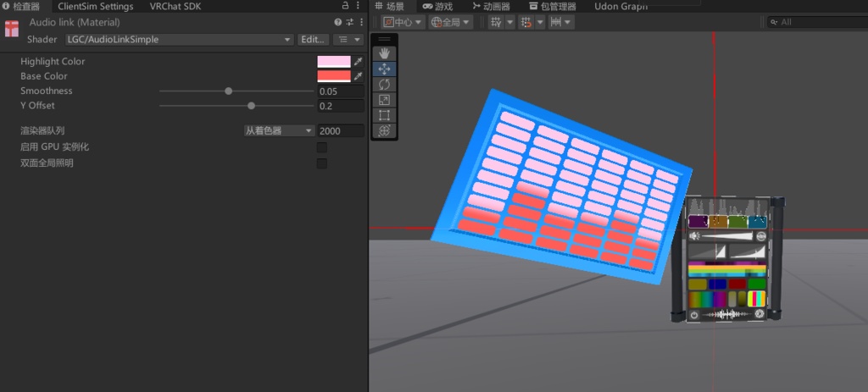This screenshot has width=868, height=392.
Task: Enable the 双面全局照明 checkbox
Action: [x=321, y=163]
